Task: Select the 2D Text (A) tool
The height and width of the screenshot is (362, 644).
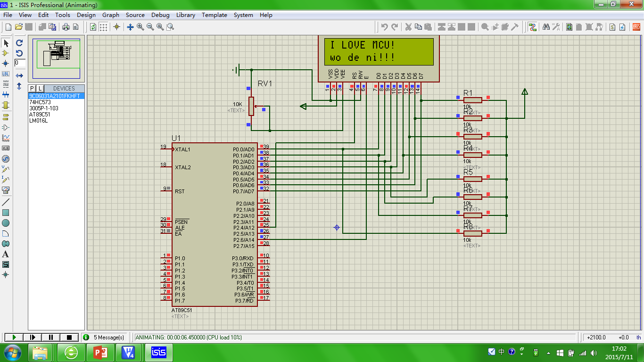Action: (6, 254)
